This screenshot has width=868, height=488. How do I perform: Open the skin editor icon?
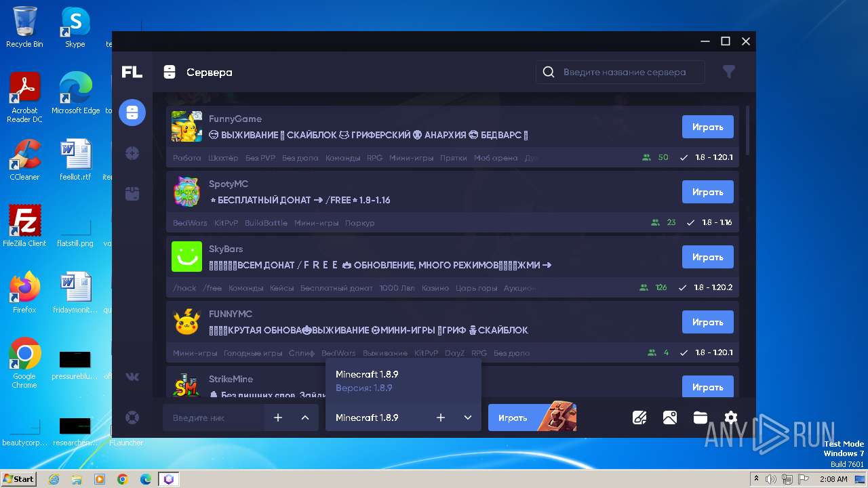(639, 418)
